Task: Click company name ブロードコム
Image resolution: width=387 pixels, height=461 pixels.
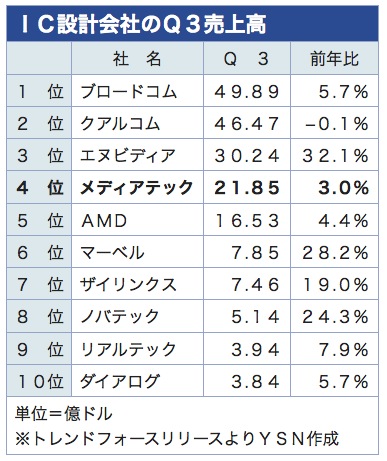Action: (x=128, y=91)
